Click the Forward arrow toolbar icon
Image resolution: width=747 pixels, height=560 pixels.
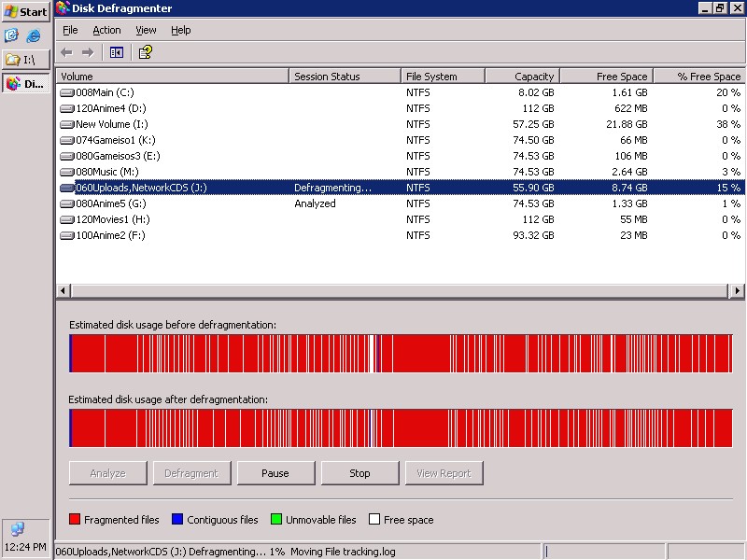(x=88, y=52)
